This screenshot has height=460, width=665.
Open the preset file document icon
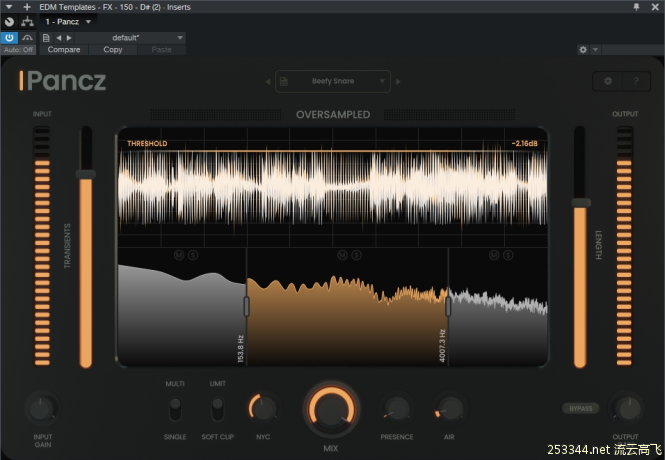(46, 38)
